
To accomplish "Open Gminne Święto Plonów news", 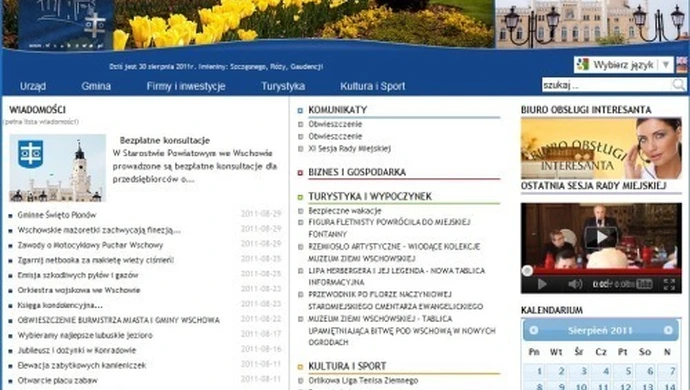I will coord(57,215).
